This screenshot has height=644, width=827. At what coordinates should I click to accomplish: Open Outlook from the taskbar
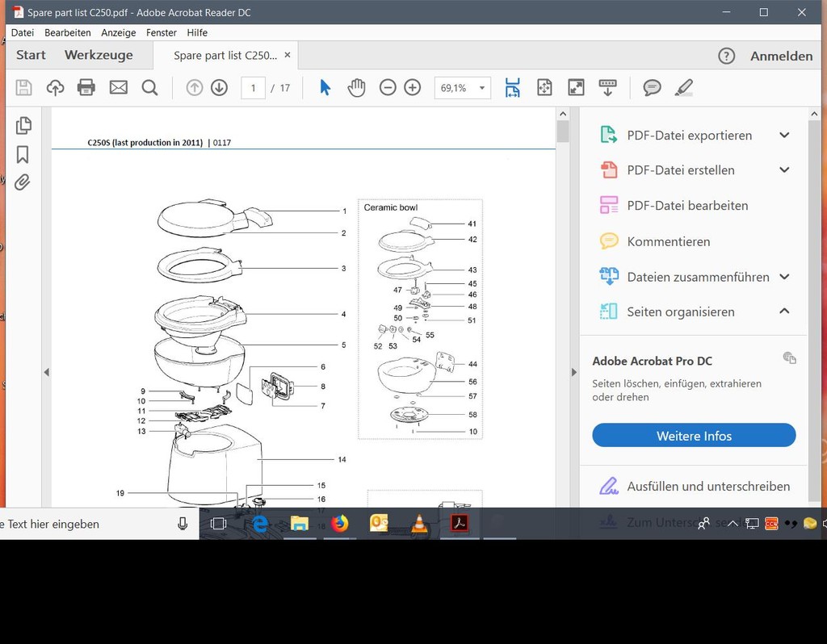[379, 524]
